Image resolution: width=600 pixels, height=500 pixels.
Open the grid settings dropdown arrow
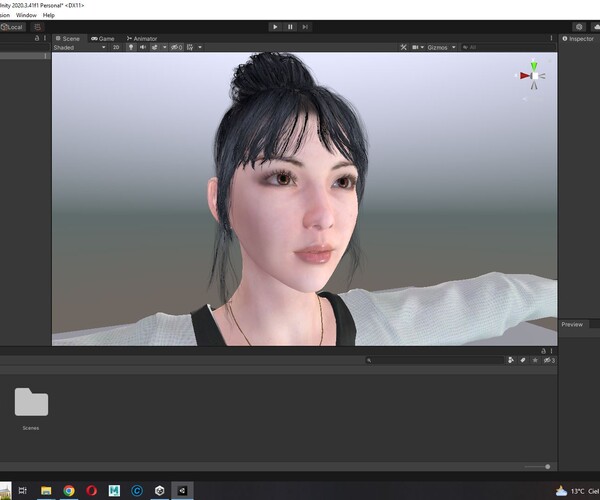pyautogui.click(x=200, y=47)
